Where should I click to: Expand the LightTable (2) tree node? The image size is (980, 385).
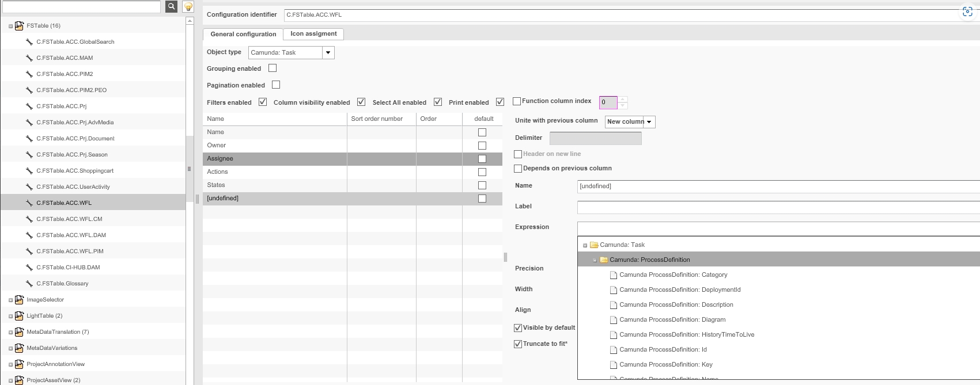pyautogui.click(x=10, y=316)
